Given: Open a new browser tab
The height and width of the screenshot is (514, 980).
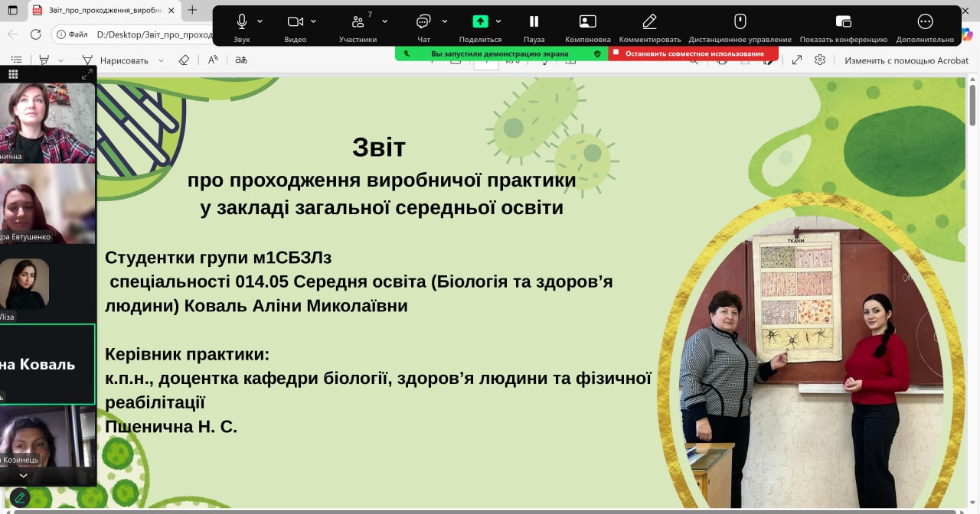Looking at the screenshot, I should (192, 11).
